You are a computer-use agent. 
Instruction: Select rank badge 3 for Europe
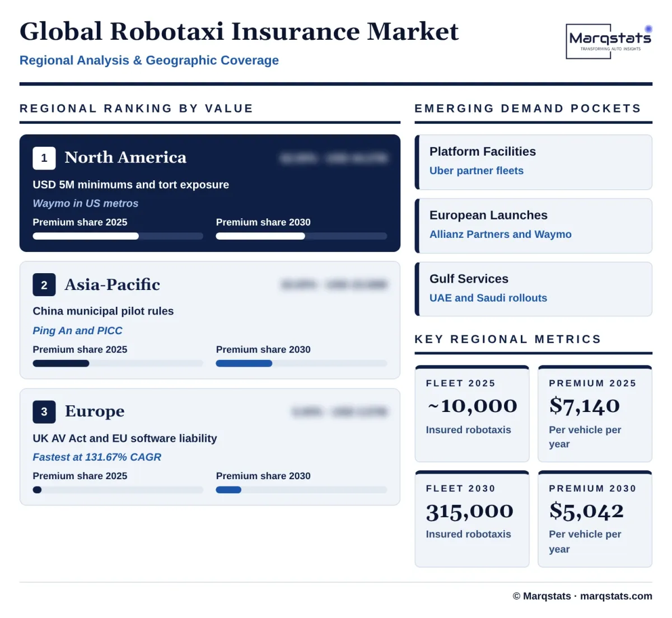44,411
